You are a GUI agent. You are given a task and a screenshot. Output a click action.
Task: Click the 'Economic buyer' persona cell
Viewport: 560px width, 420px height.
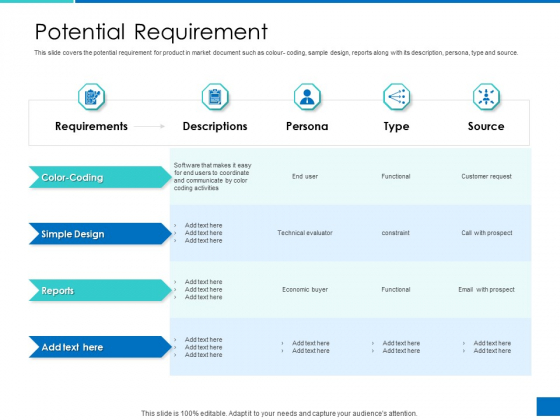305,290
